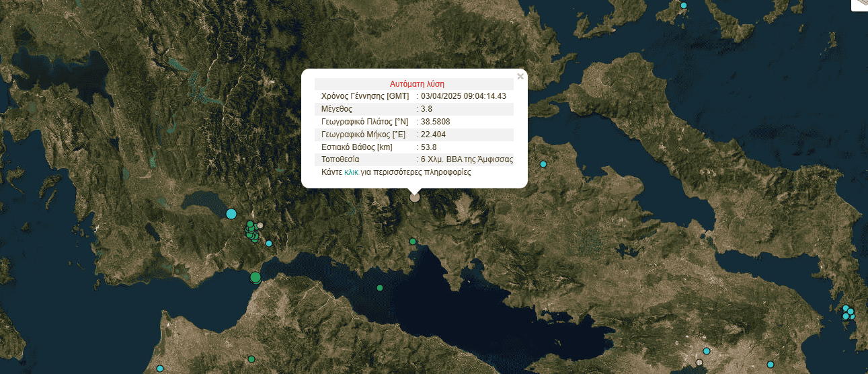Click the small green marker in the gulf waters
Screen dimensions: 868x374
(x=380, y=288)
